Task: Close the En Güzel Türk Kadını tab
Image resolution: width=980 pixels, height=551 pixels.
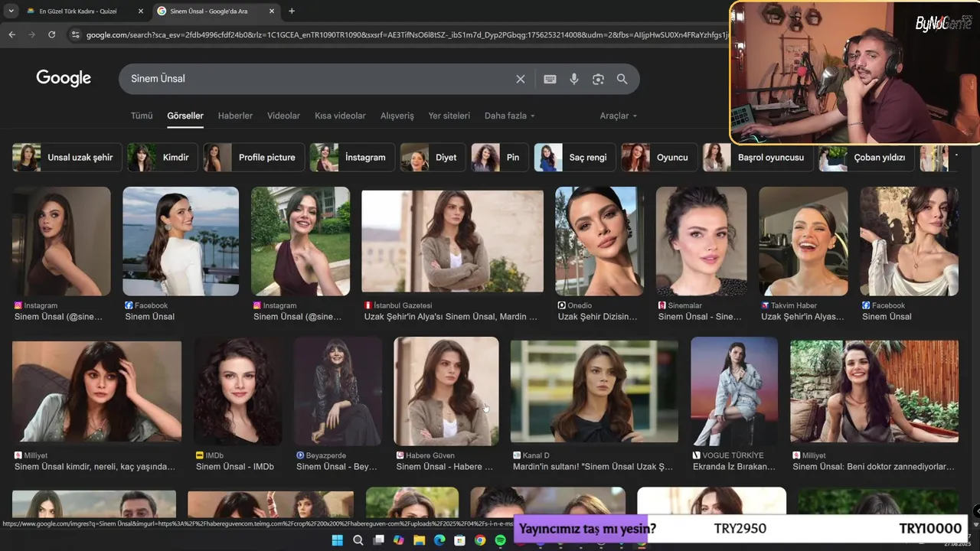Action: (141, 11)
